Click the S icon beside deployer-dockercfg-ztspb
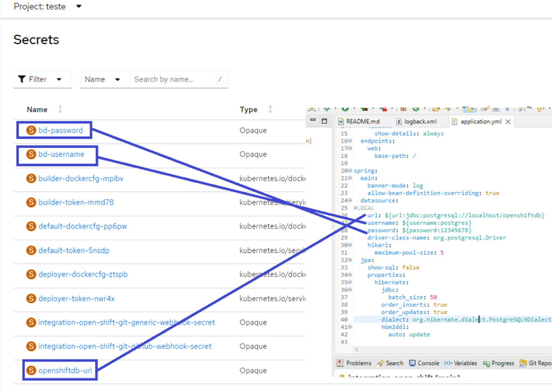552x392 pixels. pos(31,274)
